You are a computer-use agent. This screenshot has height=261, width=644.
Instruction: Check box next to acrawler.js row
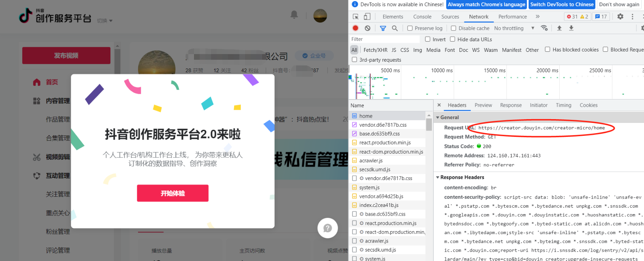[354, 241]
